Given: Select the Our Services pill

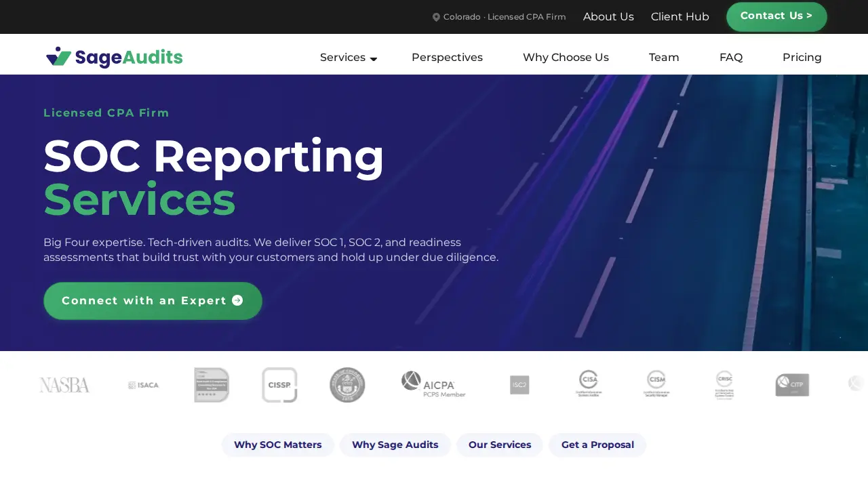Looking at the screenshot, I should (500, 445).
